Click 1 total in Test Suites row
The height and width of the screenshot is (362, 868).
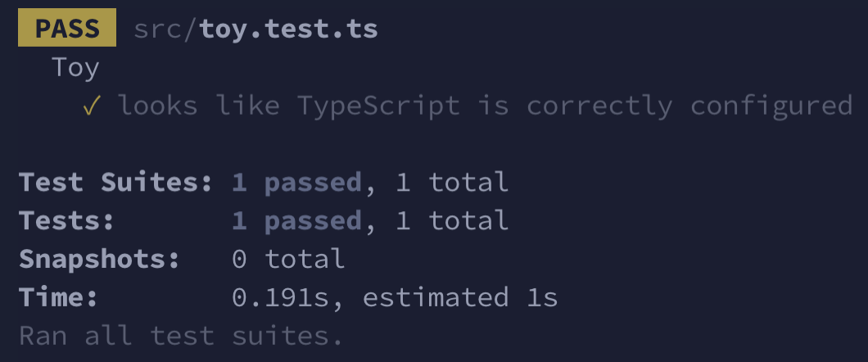click(x=452, y=182)
